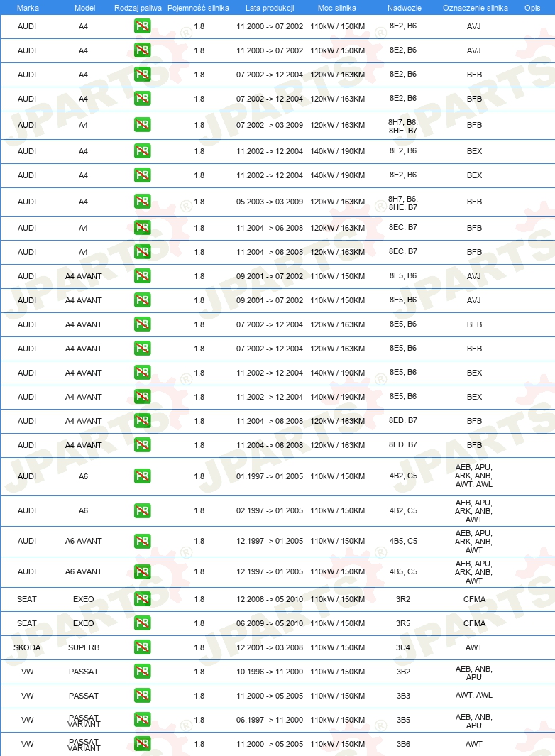
Task: Click the date range 06.1997 -> 11.2000
Action: 270,720
